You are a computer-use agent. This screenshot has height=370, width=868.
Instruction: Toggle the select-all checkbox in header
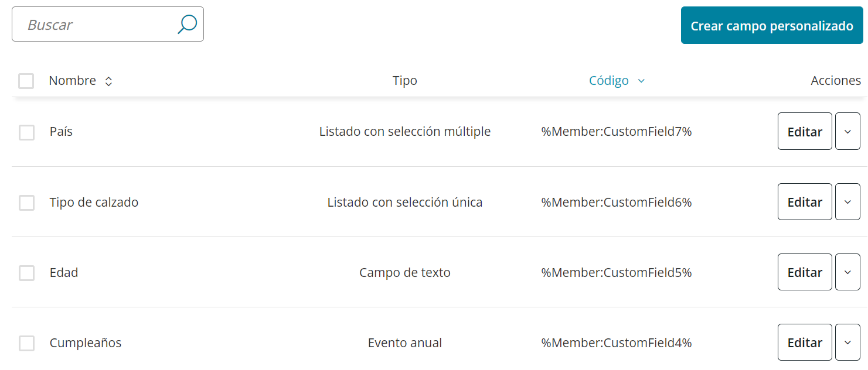pos(26,81)
